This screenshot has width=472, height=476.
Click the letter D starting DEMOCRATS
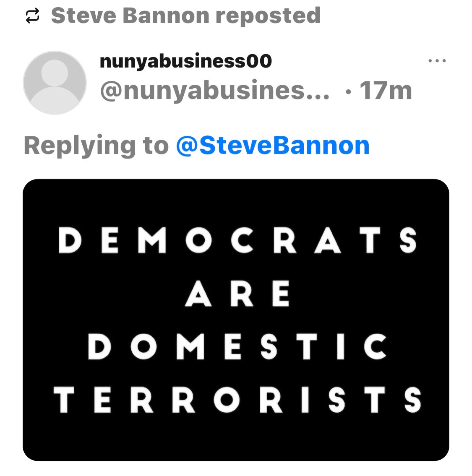tap(69, 240)
